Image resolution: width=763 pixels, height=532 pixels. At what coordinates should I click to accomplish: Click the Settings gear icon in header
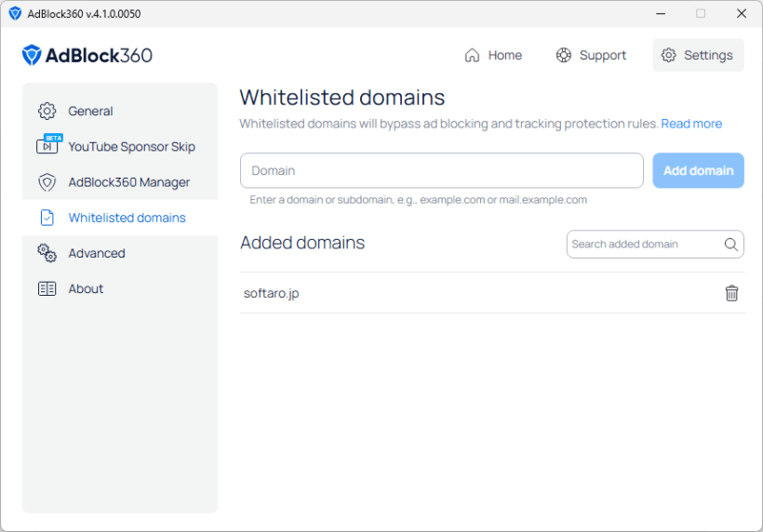[669, 55]
